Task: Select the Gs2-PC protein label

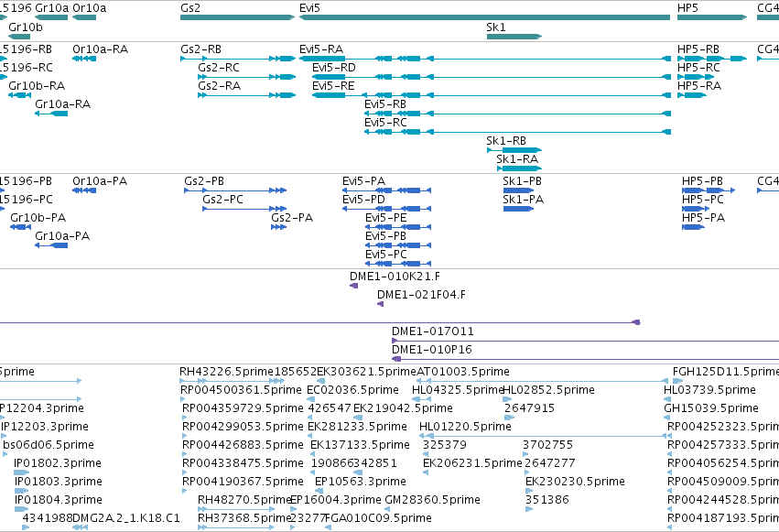Action: (x=222, y=200)
